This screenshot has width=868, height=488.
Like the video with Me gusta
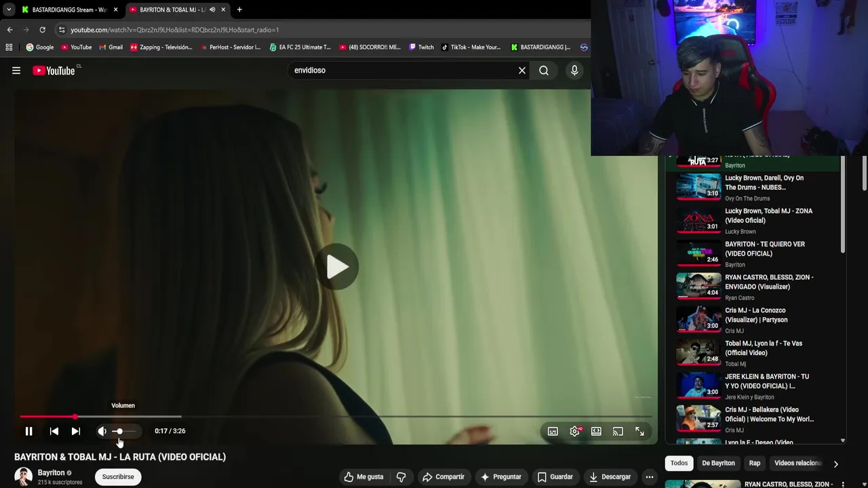[x=364, y=476]
